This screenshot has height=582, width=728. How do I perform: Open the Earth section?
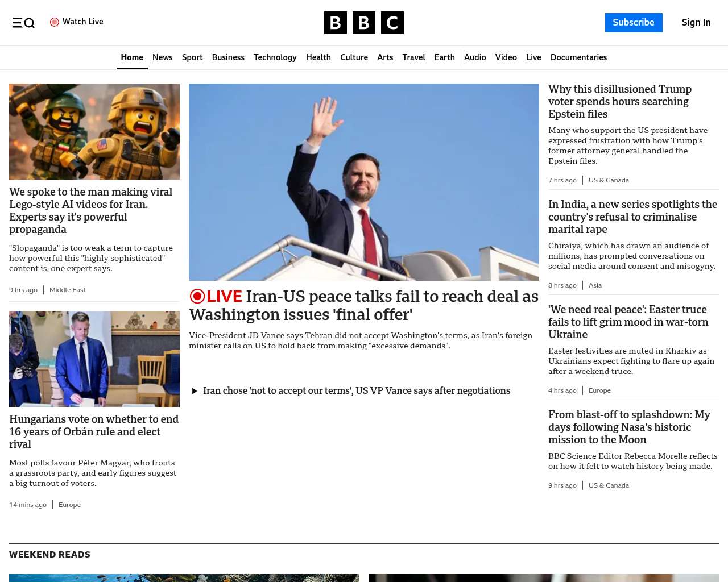(444, 57)
